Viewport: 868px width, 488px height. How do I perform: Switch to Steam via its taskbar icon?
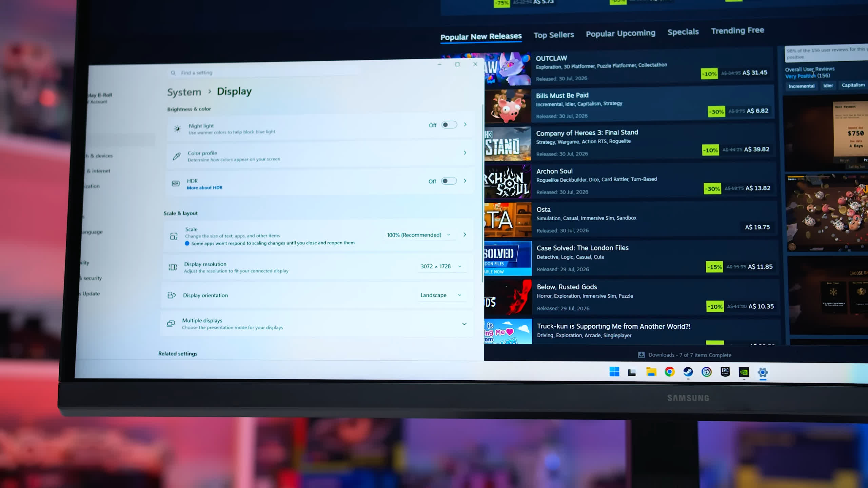pyautogui.click(x=688, y=372)
